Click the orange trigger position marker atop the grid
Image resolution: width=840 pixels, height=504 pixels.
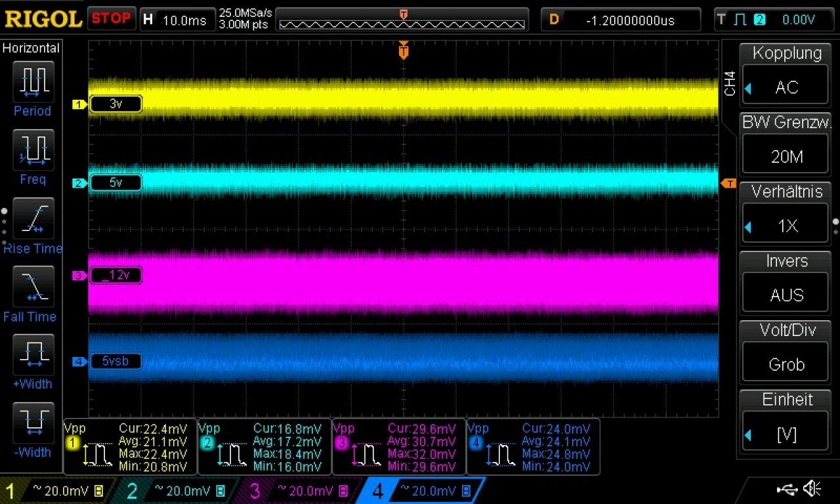tap(404, 50)
